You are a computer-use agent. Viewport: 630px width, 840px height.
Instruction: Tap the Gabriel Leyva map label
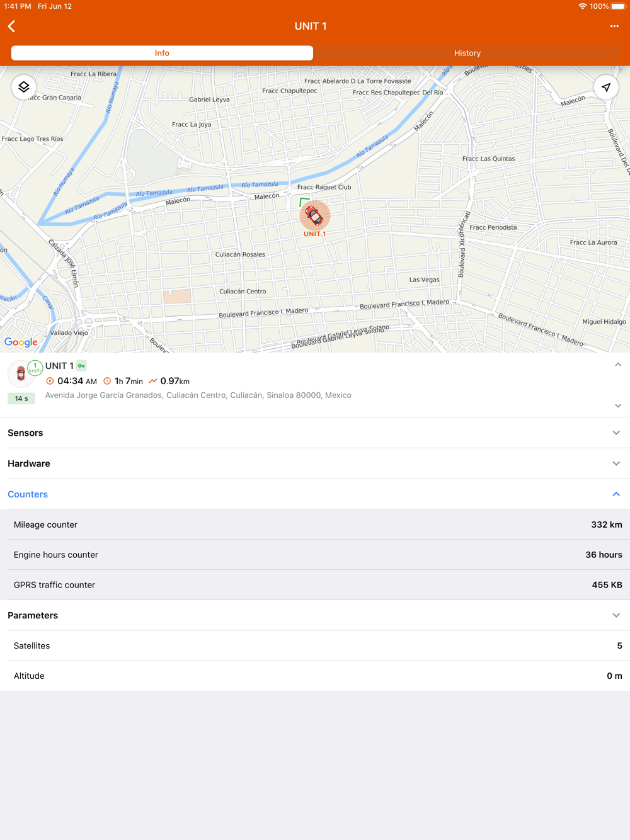pyautogui.click(x=210, y=99)
